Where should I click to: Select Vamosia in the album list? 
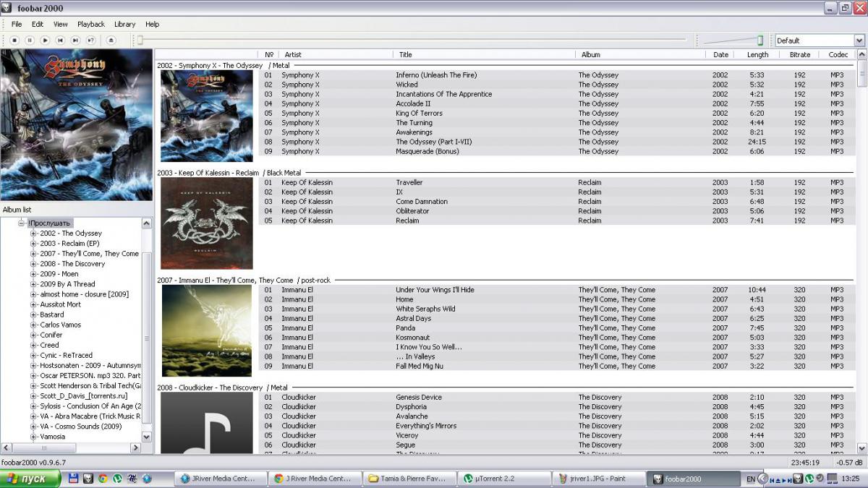coord(53,437)
